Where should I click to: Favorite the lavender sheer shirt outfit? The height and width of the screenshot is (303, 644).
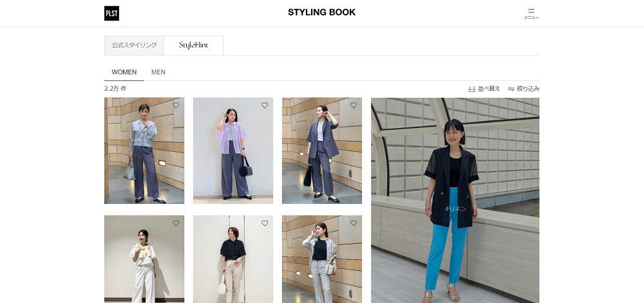[265, 106]
